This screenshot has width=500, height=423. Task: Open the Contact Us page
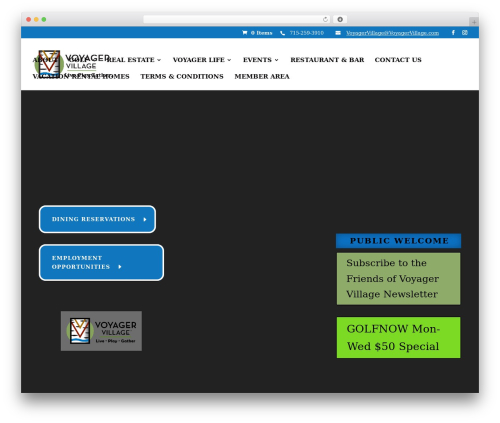tap(398, 60)
